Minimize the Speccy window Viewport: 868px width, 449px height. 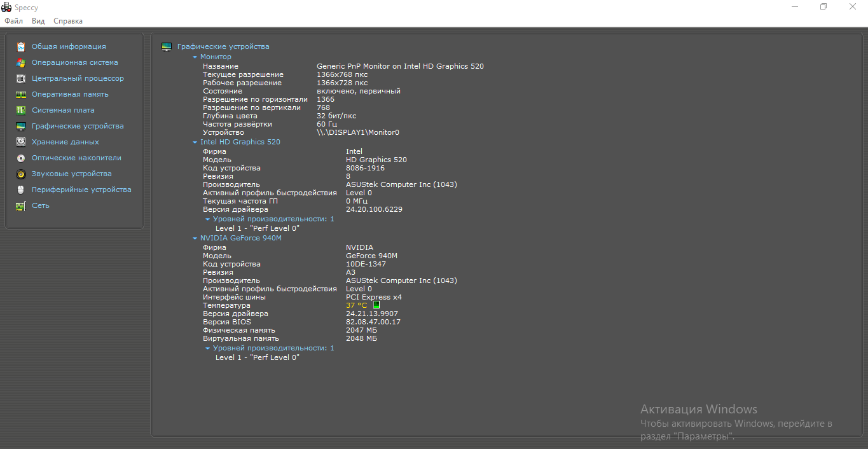tap(795, 7)
